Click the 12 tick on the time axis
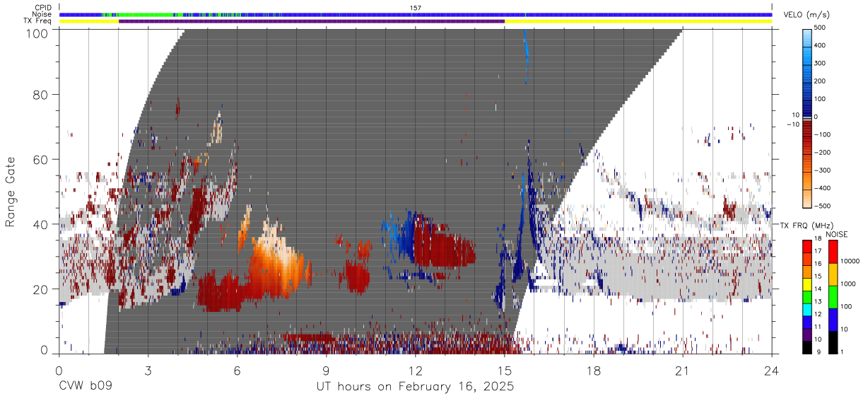 click(x=416, y=371)
